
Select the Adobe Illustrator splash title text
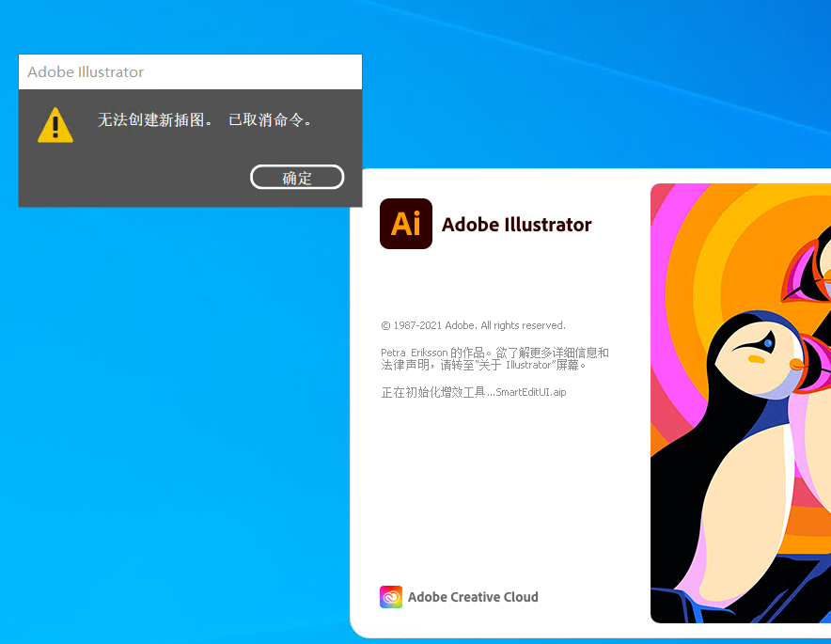coord(515,225)
